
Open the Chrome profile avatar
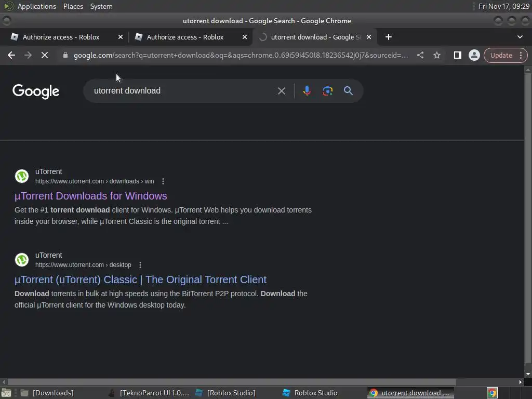(x=474, y=55)
